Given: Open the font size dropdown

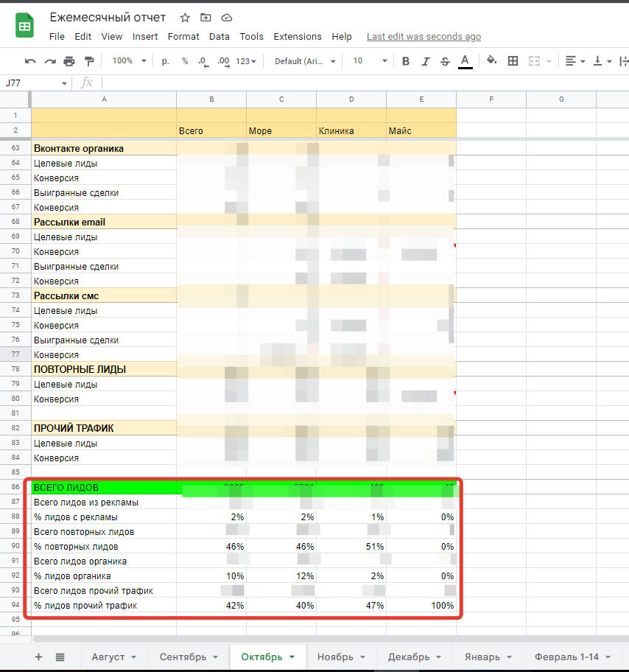Looking at the screenshot, I should click(370, 61).
